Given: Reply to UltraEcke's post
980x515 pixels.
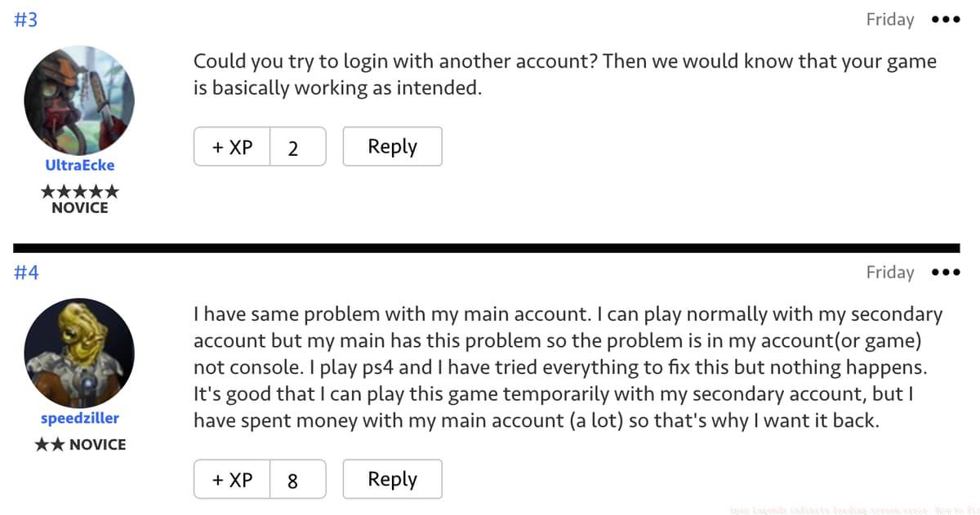Looking at the screenshot, I should 392,147.
